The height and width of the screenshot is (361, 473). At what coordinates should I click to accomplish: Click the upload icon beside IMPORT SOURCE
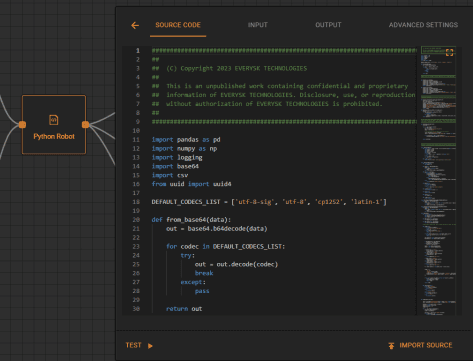pos(391,346)
